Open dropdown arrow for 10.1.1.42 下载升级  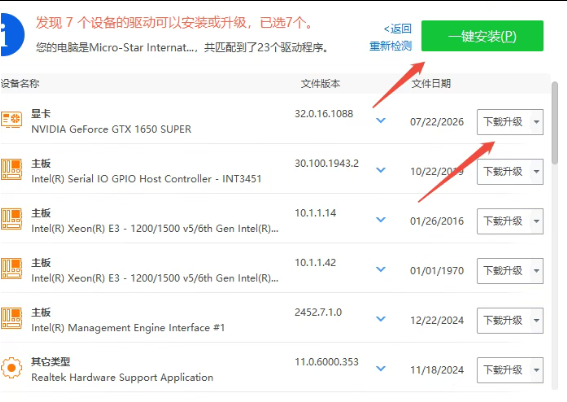tap(537, 271)
